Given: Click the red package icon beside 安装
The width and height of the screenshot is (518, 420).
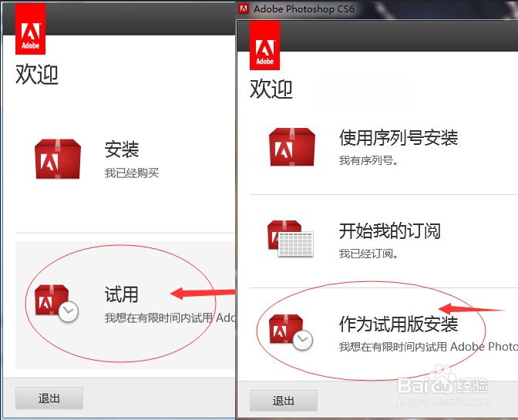Looking at the screenshot, I should coord(58,160).
